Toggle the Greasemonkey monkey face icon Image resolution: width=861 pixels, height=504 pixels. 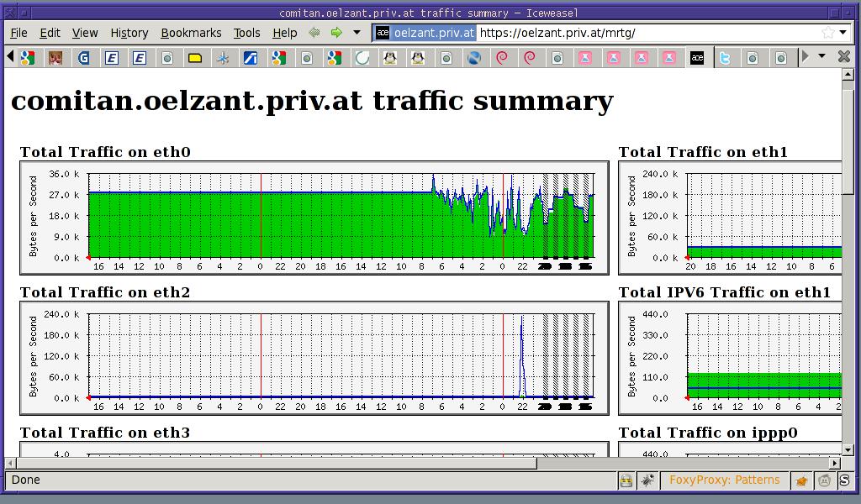[x=824, y=480]
